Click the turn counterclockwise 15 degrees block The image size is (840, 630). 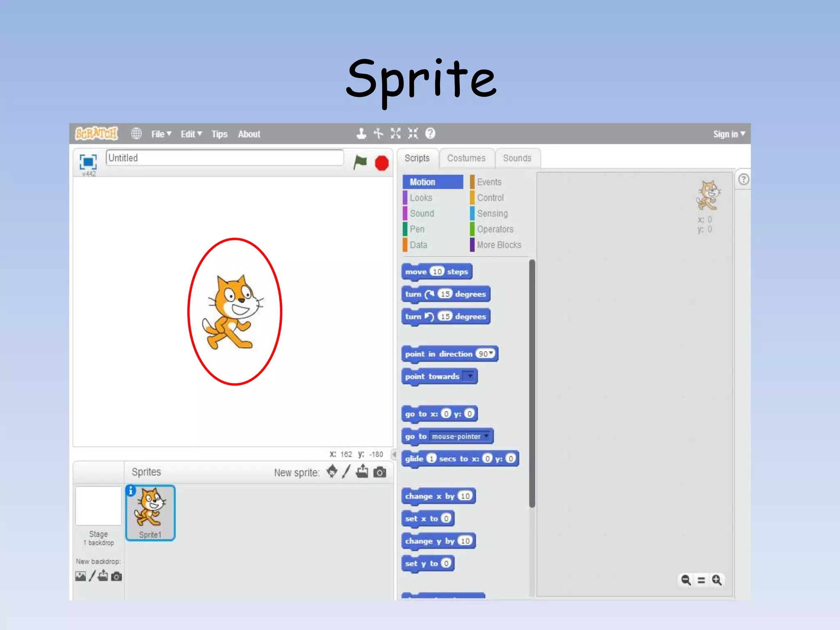coord(446,317)
